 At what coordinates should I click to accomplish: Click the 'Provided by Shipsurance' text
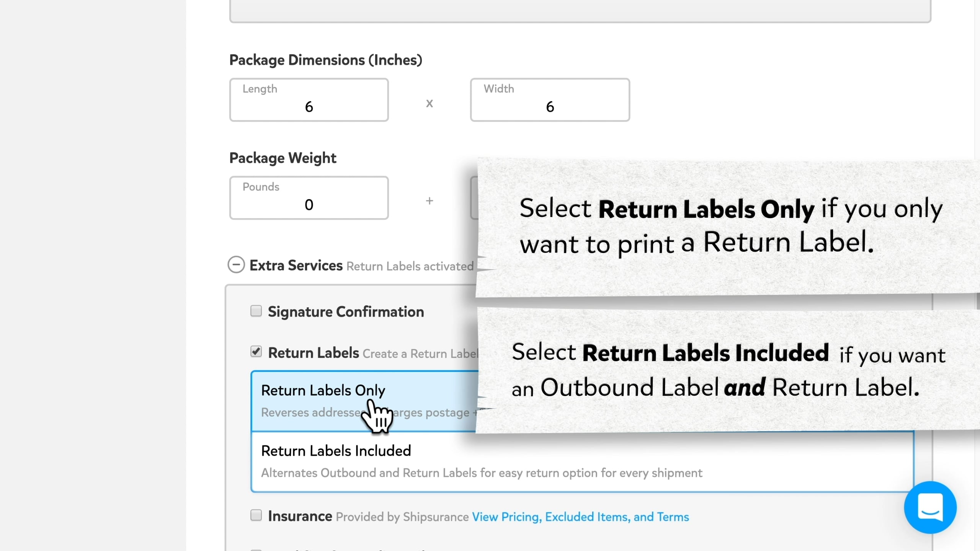pos(402,517)
